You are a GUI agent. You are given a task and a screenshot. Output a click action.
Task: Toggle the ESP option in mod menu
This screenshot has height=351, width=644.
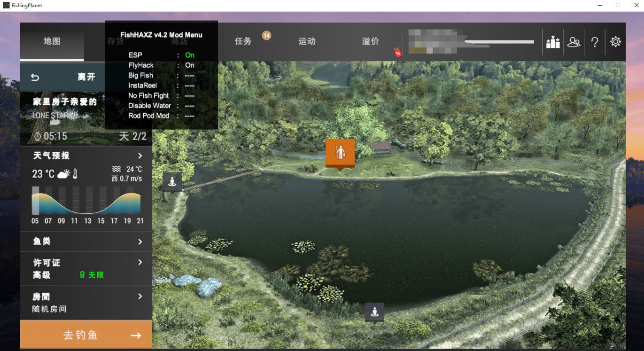(x=189, y=55)
